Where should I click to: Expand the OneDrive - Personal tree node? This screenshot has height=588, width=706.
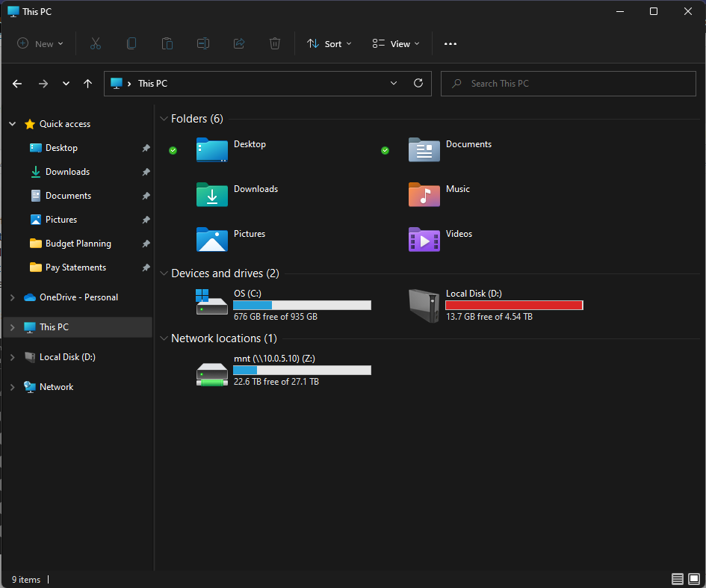[12, 297]
